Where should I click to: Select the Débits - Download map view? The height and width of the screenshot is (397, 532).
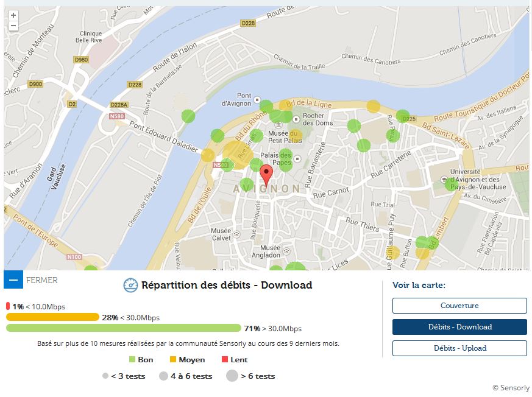pos(459,327)
